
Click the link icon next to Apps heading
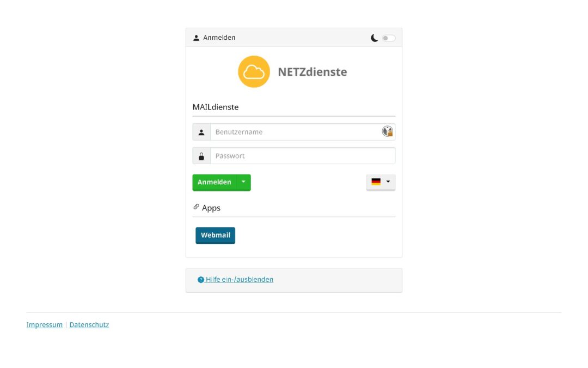(197, 207)
